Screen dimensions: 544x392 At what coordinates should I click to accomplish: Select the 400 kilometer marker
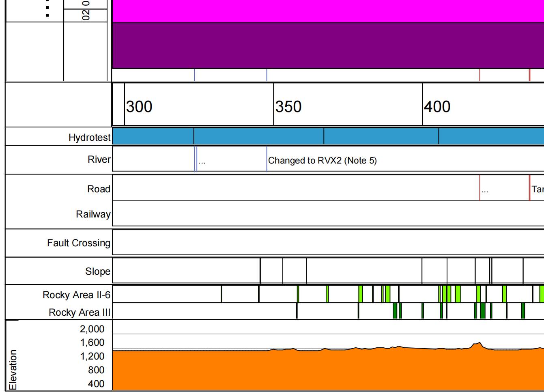click(437, 107)
